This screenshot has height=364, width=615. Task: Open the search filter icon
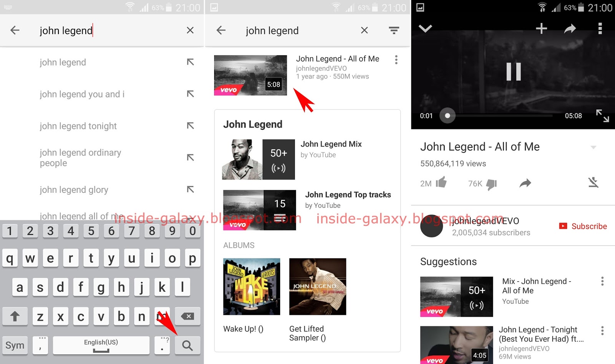(x=394, y=30)
